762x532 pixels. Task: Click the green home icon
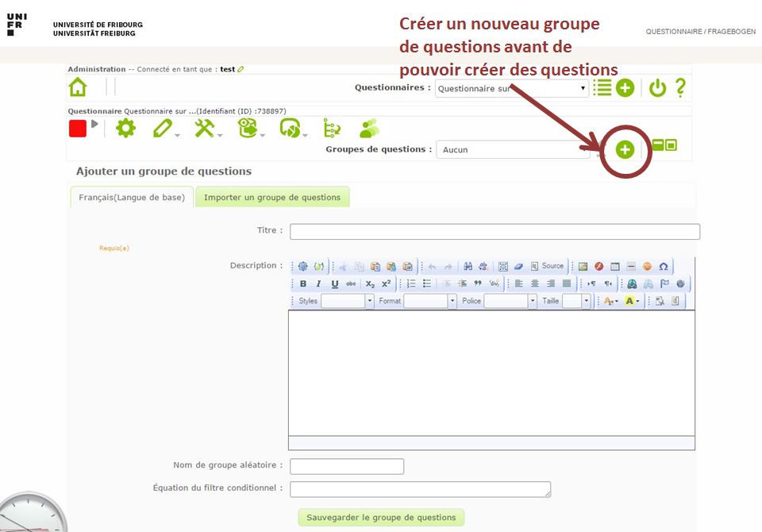click(78, 87)
